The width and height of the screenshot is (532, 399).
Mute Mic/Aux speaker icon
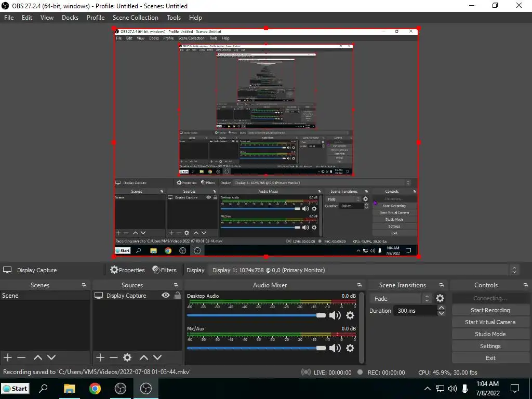335,348
